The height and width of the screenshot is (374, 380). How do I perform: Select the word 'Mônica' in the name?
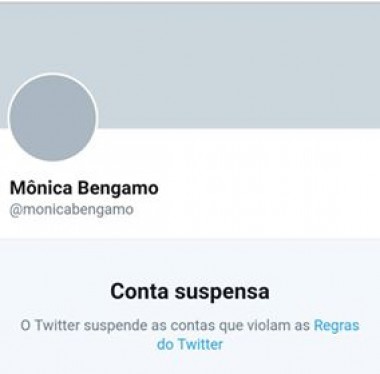pyautogui.click(x=41, y=188)
